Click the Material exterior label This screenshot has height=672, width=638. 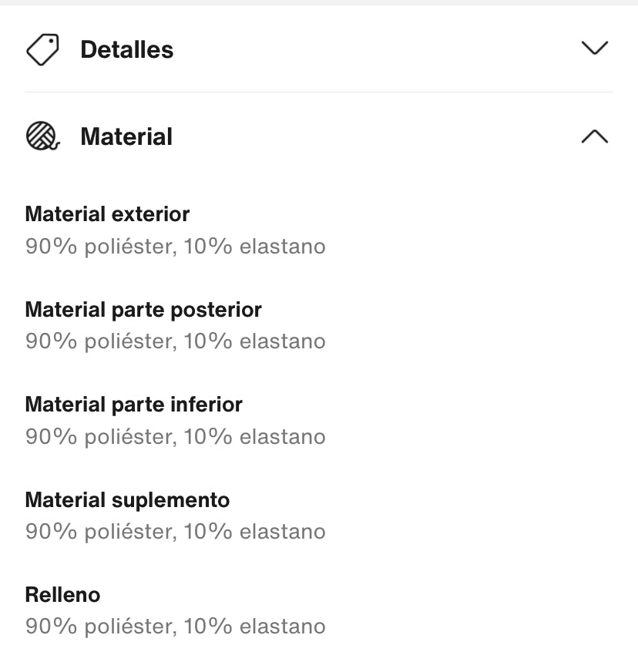tap(107, 214)
